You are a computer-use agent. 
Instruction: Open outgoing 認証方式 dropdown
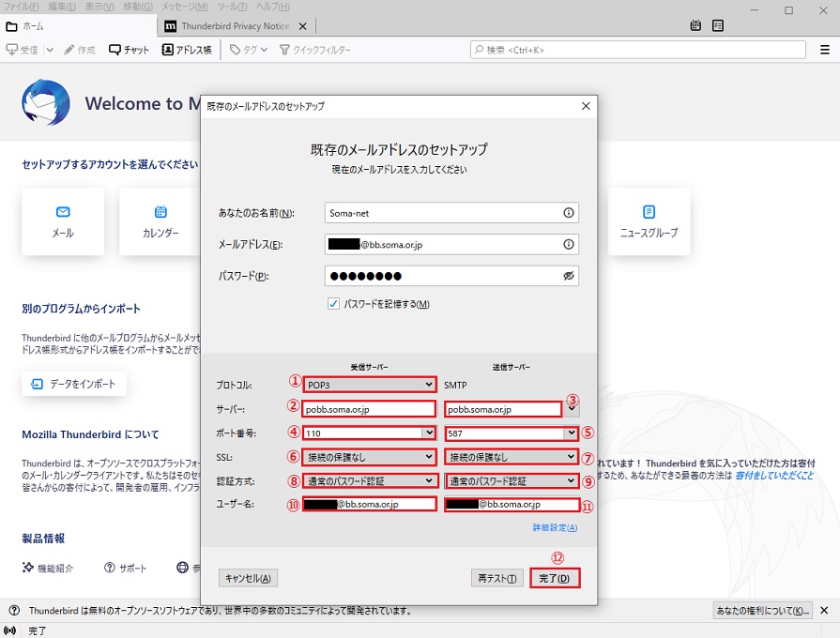(x=512, y=480)
